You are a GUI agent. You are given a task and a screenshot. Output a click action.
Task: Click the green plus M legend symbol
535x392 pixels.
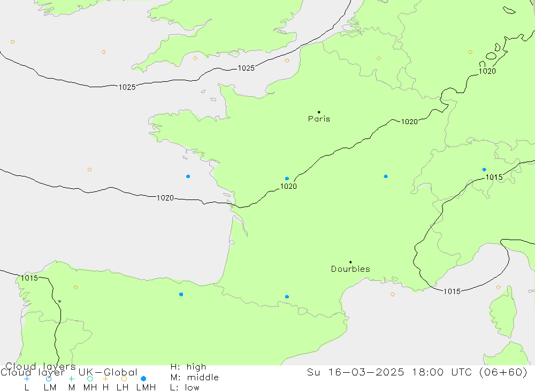point(71,379)
